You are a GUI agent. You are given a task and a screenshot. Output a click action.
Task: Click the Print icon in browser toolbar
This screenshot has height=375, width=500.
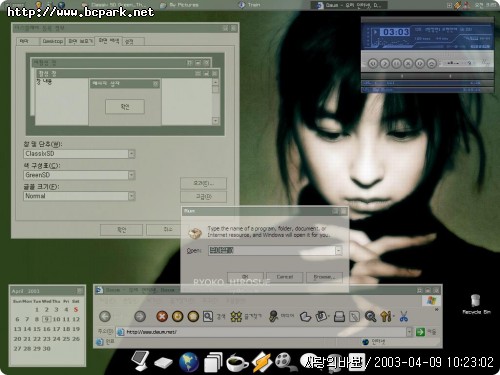339,316
